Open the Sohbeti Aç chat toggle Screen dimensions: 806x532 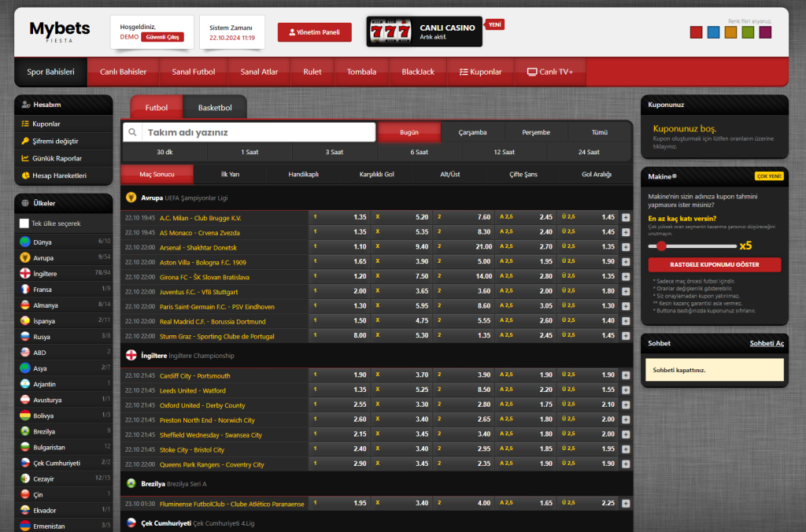tap(766, 344)
